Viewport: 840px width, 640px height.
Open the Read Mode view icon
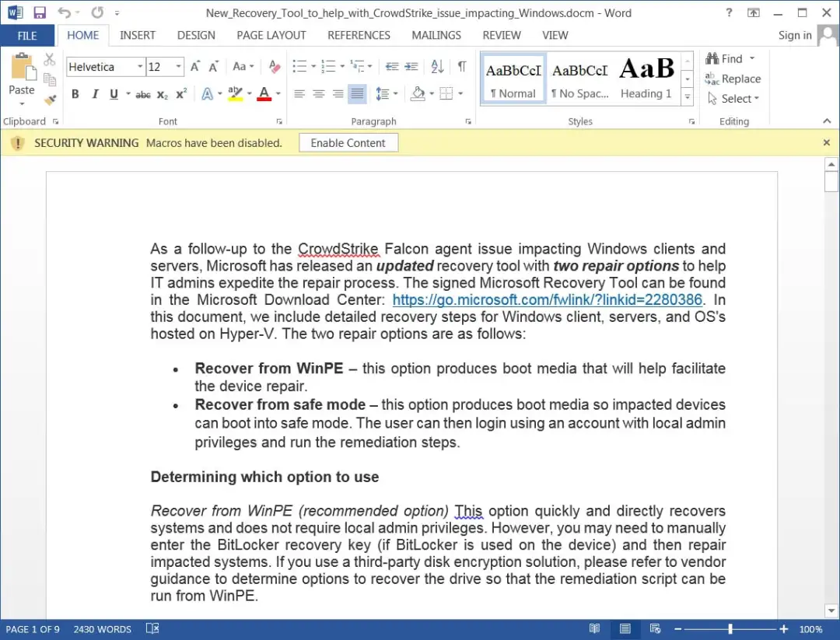click(x=594, y=629)
